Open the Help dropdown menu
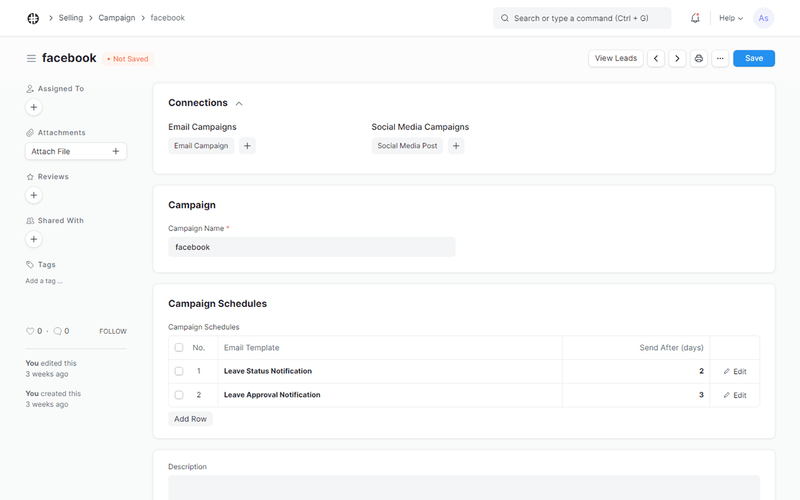This screenshot has width=800, height=500. [x=730, y=18]
